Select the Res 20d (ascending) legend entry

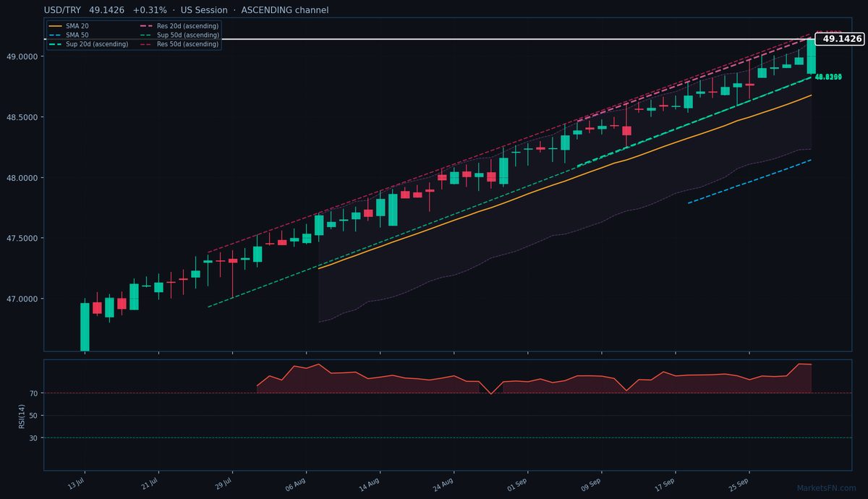click(187, 26)
